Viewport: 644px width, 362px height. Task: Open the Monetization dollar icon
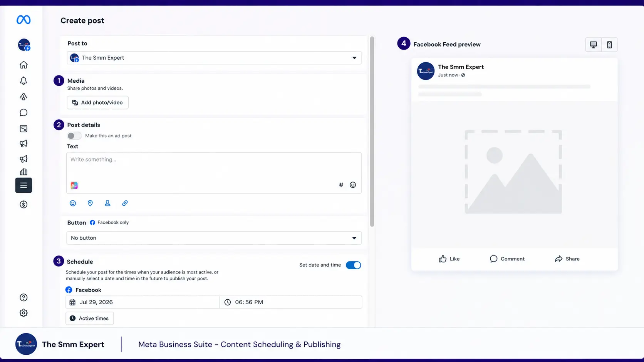pos(23,205)
